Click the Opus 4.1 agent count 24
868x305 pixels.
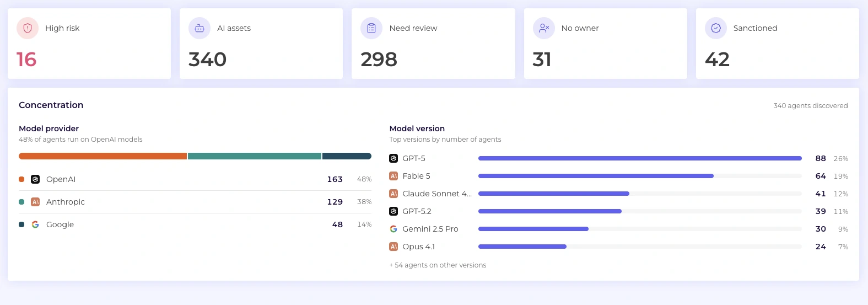pos(821,247)
